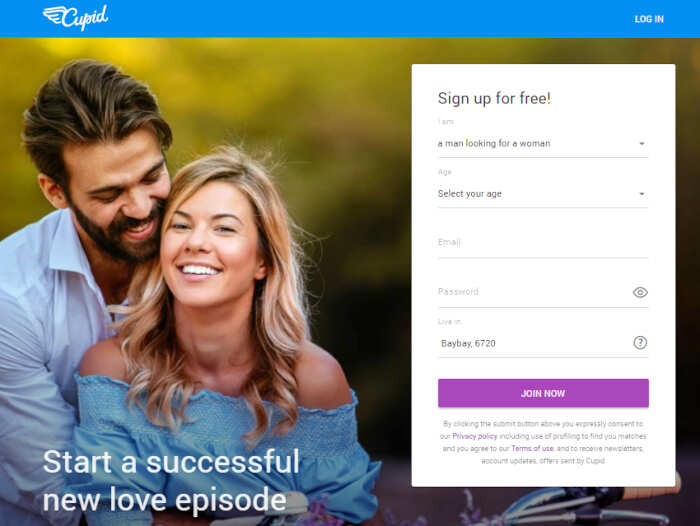Click the 'I am' field label
Screen dimensions: 700x526
446,121
